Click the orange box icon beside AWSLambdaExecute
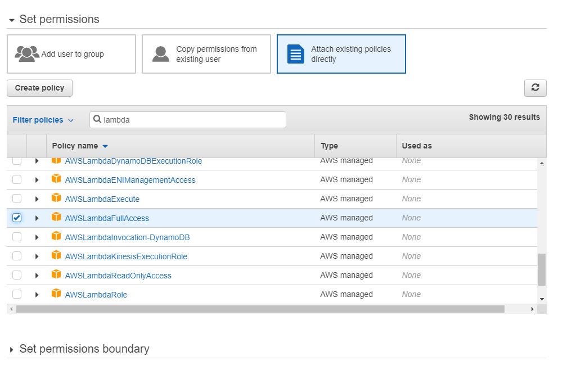 point(56,197)
